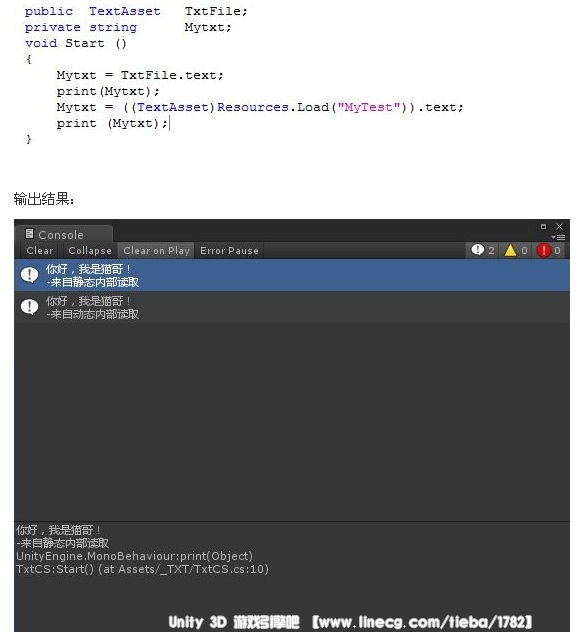Toggle info message filter showing 2
The width and height of the screenshot is (578, 639).
pyautogui.click(x=482, y=250)
